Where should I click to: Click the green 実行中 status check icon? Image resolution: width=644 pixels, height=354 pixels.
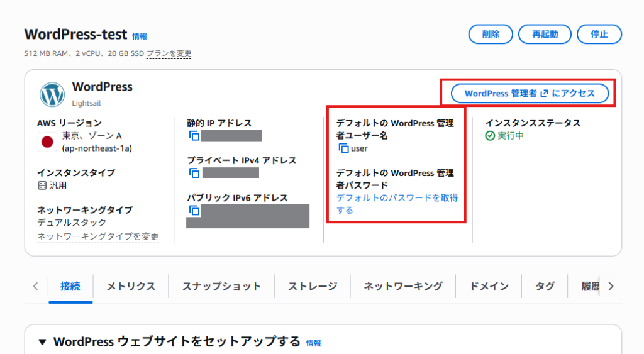tap(489, 136)
